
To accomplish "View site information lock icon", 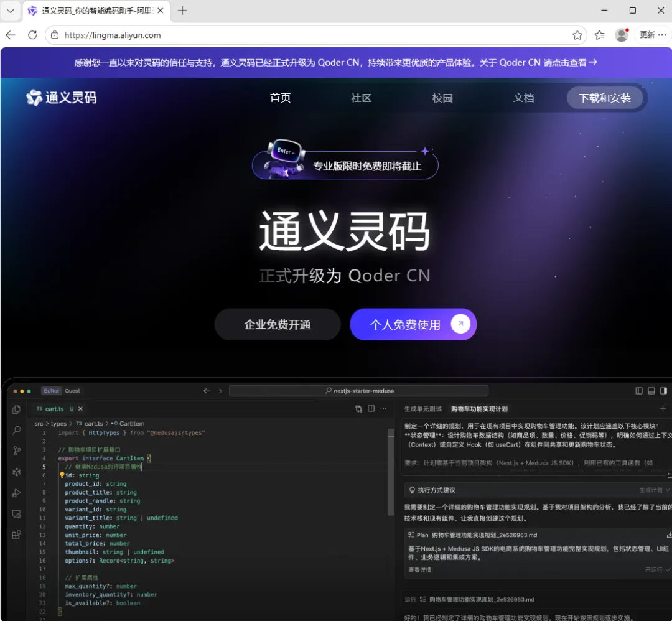I will [55, 35].
